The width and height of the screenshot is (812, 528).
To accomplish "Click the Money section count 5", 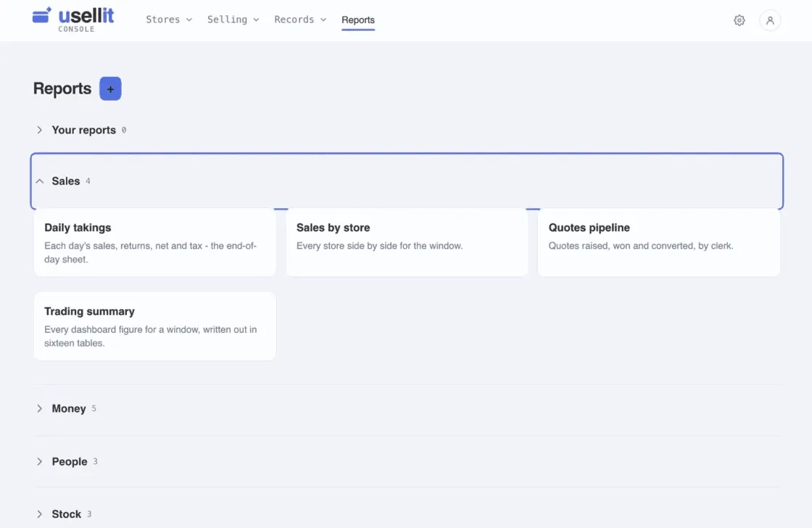I will tap(94, 408).
